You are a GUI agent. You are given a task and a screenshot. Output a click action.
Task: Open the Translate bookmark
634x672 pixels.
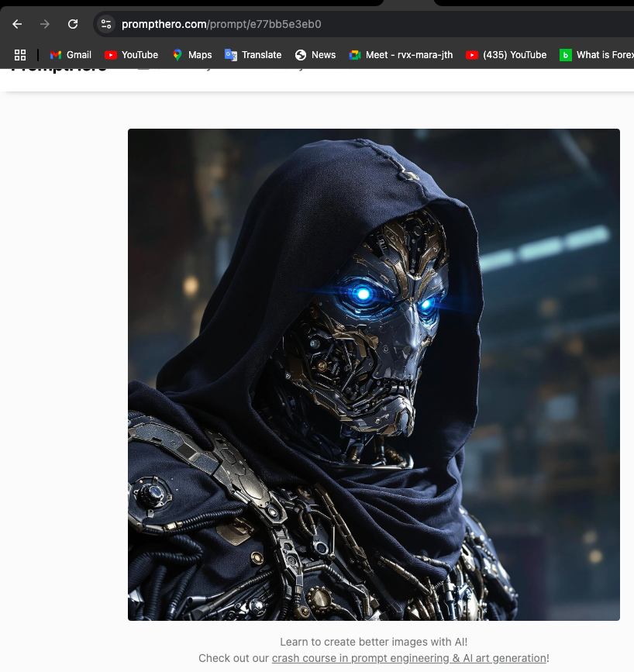[x=253, y=55]
